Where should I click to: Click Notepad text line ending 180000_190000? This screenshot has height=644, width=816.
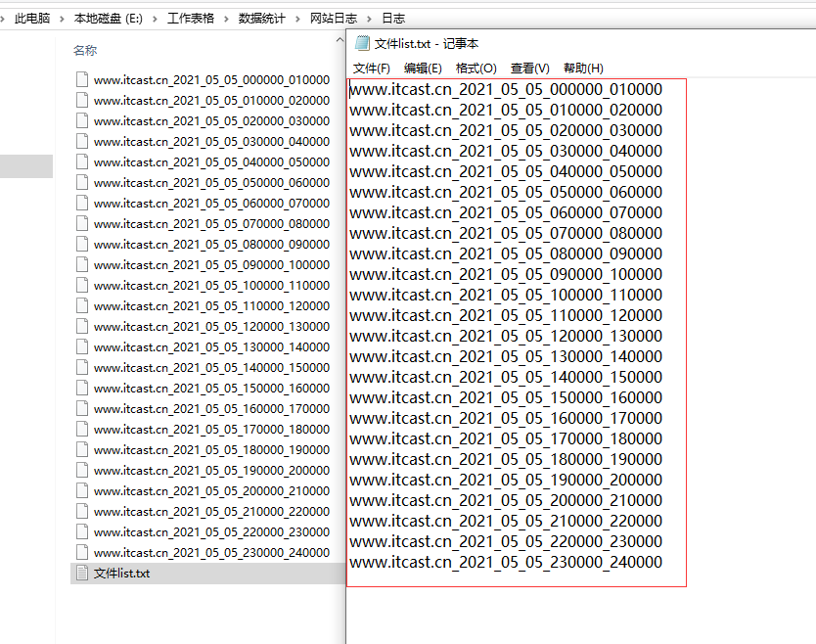[x=506, y=460]
